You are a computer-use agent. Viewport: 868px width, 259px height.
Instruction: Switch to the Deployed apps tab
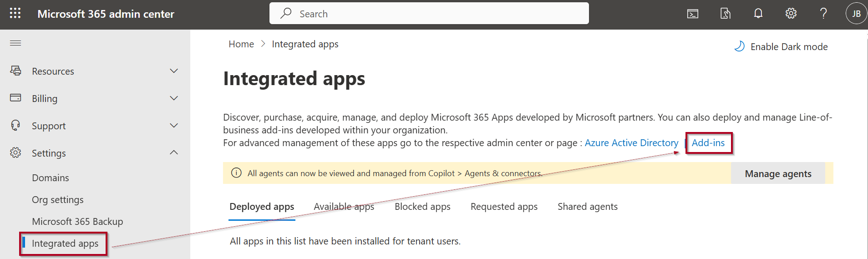[262, 207]
